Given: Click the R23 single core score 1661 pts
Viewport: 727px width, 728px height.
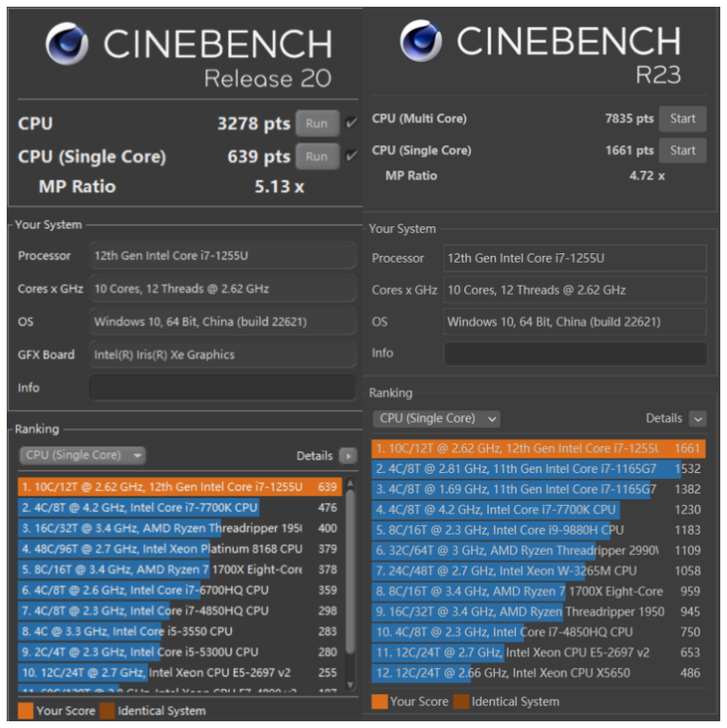Looking at the screenshot, I should 629,150.
